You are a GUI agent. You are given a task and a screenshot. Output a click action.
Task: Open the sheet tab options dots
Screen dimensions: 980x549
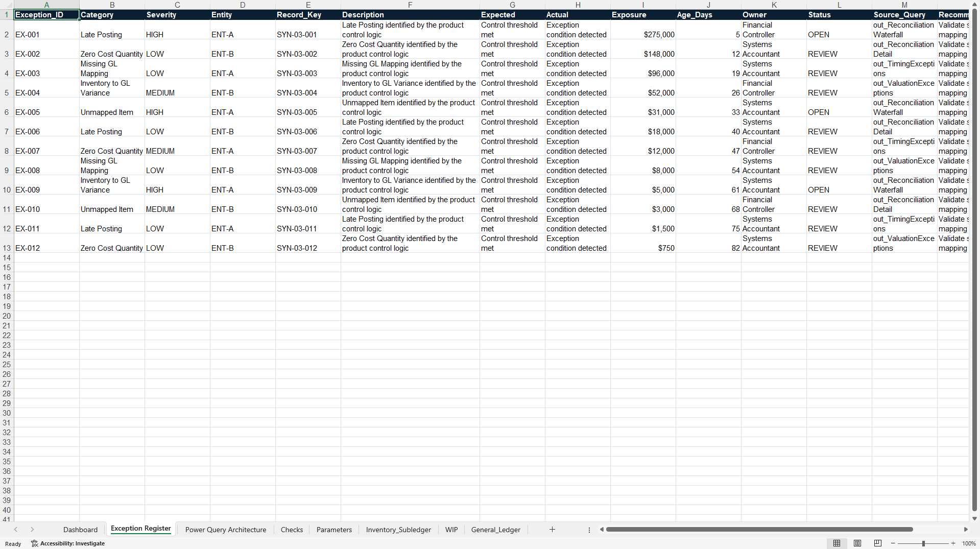pos(589,530)
